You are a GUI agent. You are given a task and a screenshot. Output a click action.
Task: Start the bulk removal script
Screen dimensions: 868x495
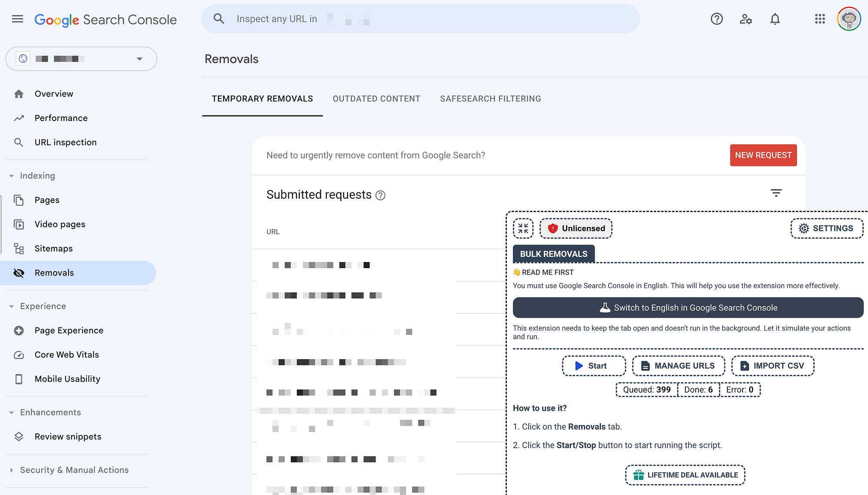click(593, 366)
